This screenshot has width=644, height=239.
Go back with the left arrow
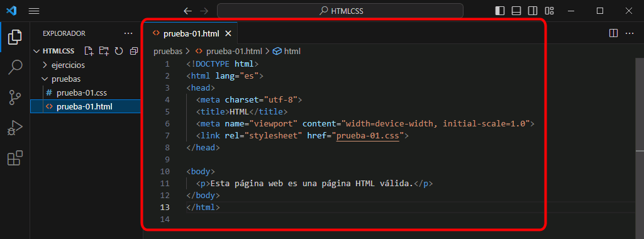click(x=187, y=11)
